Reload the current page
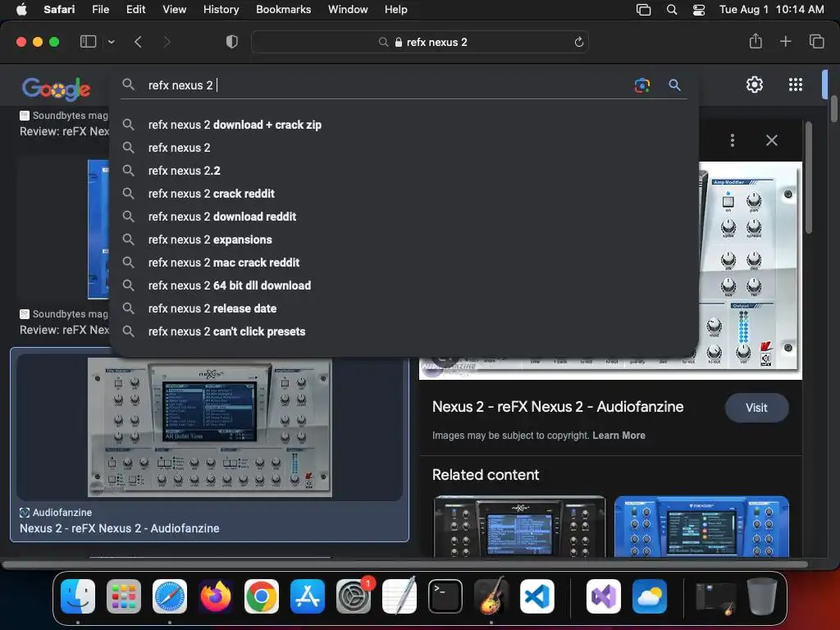Viewport: 840px width, 630px height. pyautogui.click(x=578, y=42)
